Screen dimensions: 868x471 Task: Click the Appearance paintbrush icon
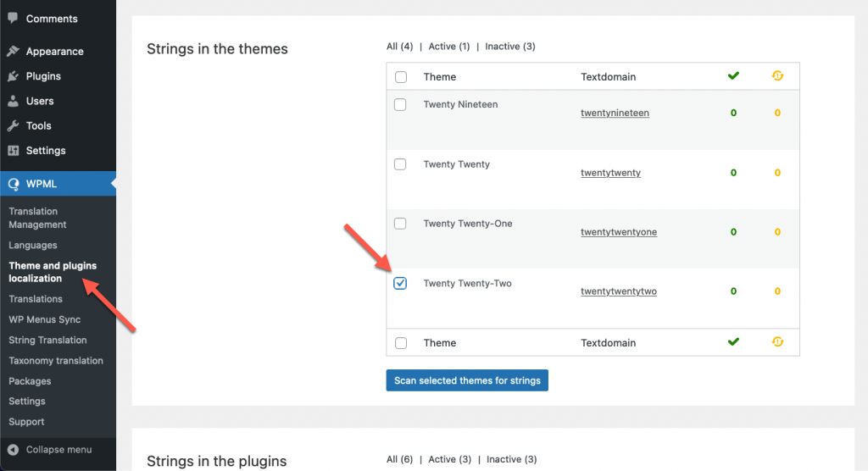[13, 52]
